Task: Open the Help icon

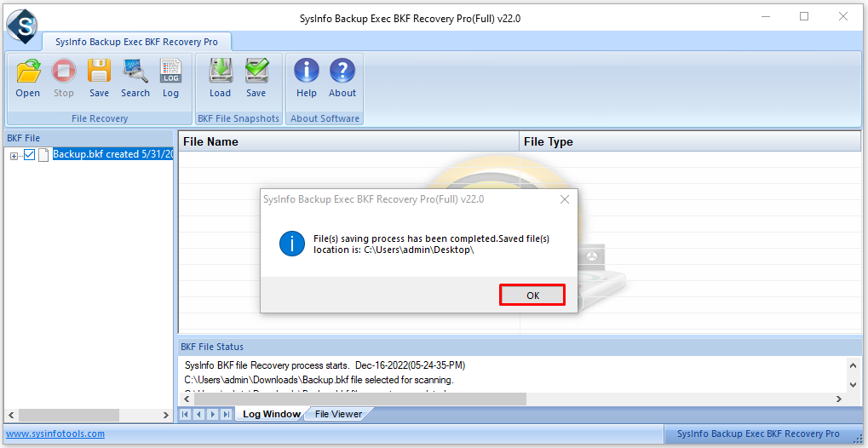Action: point(306,78)
